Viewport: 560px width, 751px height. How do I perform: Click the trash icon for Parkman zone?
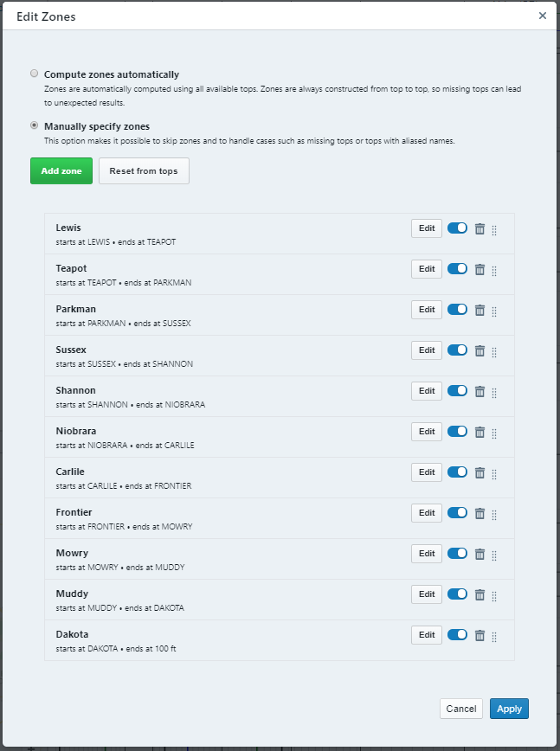[480, 311]
